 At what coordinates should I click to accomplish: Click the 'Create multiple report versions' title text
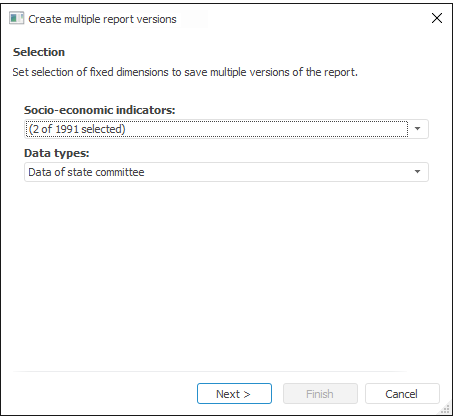102,19
